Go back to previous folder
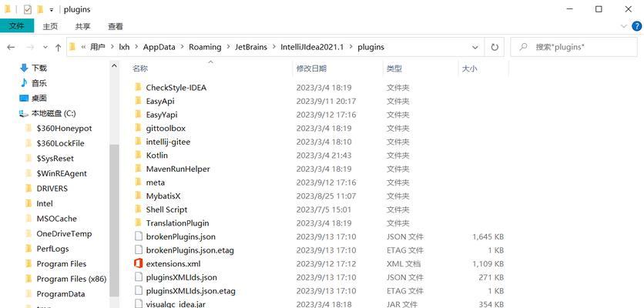644x308 pixels. 11,47
